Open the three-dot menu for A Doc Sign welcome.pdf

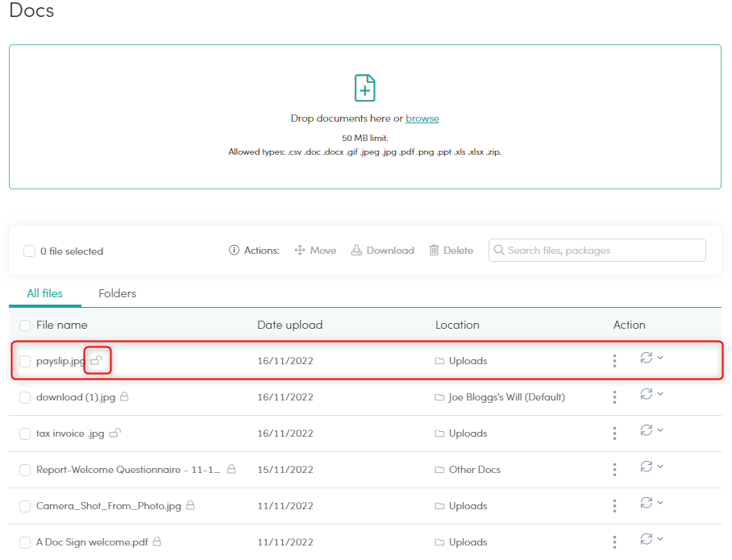coord(614,541)
